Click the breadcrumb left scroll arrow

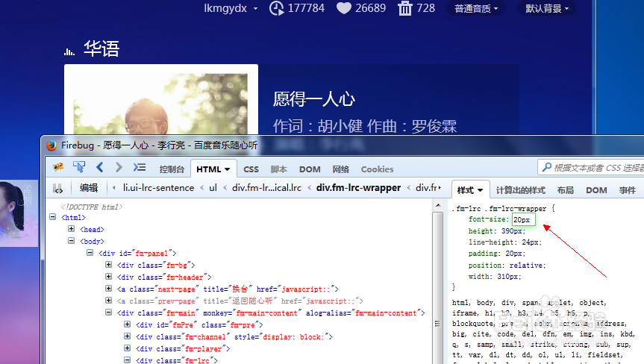pyautogui.click(x=113, y=188)
